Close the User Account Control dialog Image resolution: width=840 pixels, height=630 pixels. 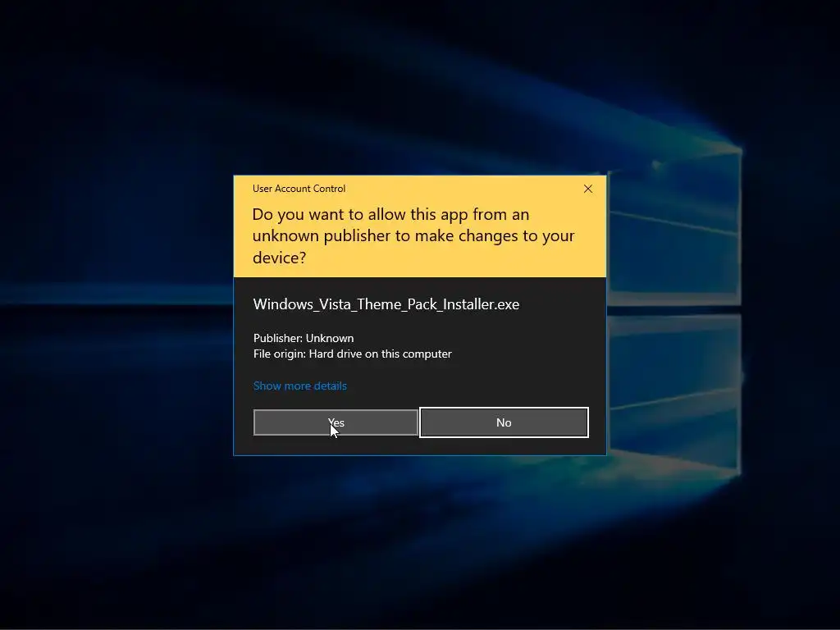coord(587,189)
